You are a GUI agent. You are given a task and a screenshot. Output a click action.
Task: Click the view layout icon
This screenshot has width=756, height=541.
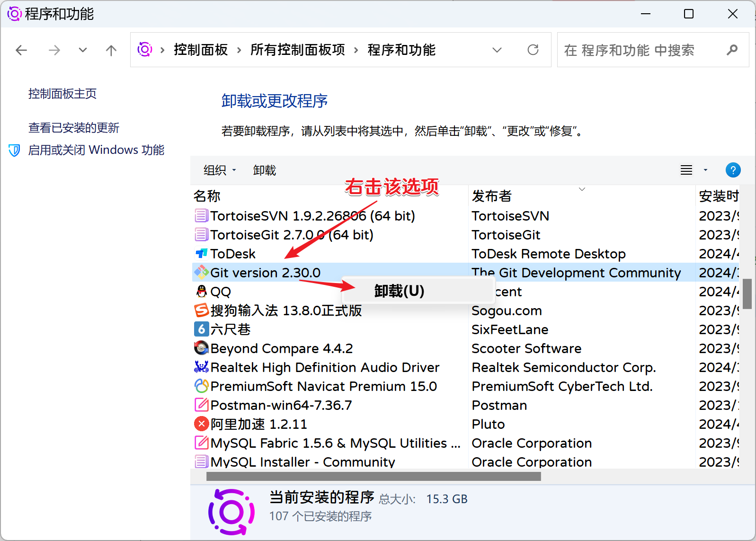(686, 170)
